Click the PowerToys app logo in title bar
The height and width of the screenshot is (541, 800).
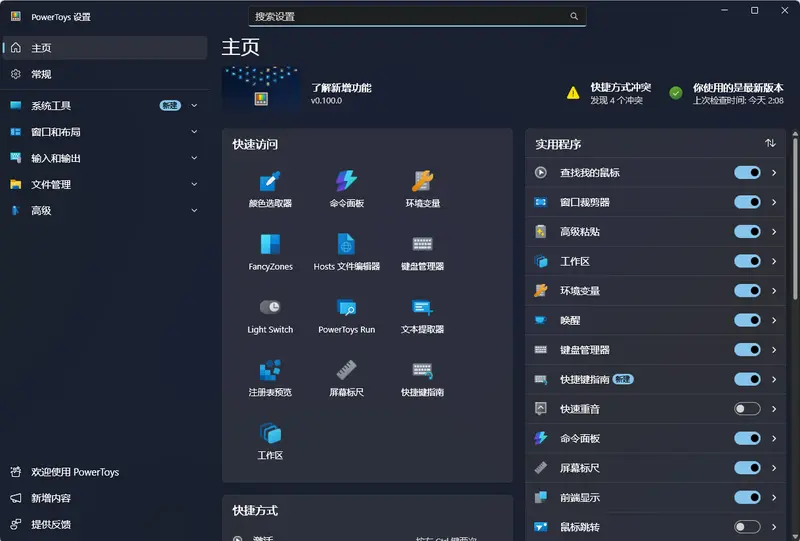(16, 16)
